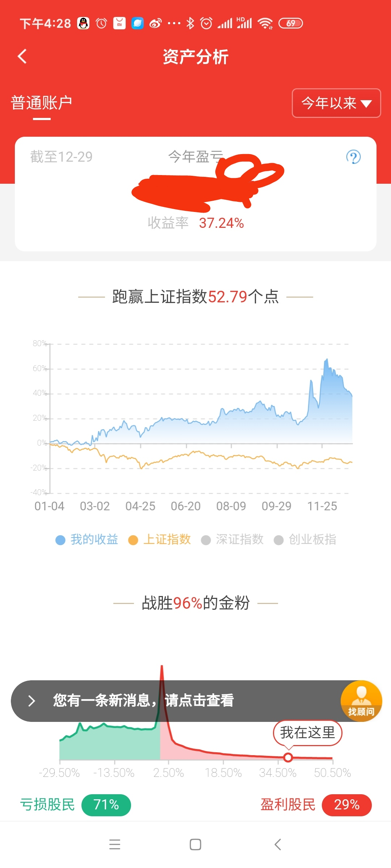Tap the 盈利股民 29% badge
The image size is (391, 868).
(x=346, y=805)
